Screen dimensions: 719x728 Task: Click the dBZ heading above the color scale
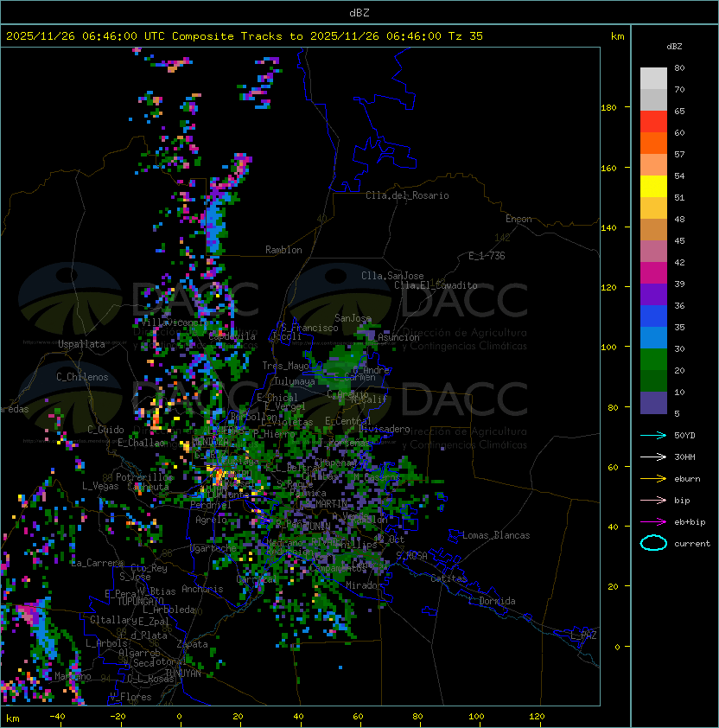pyautogui.click(x=674, y=47)
